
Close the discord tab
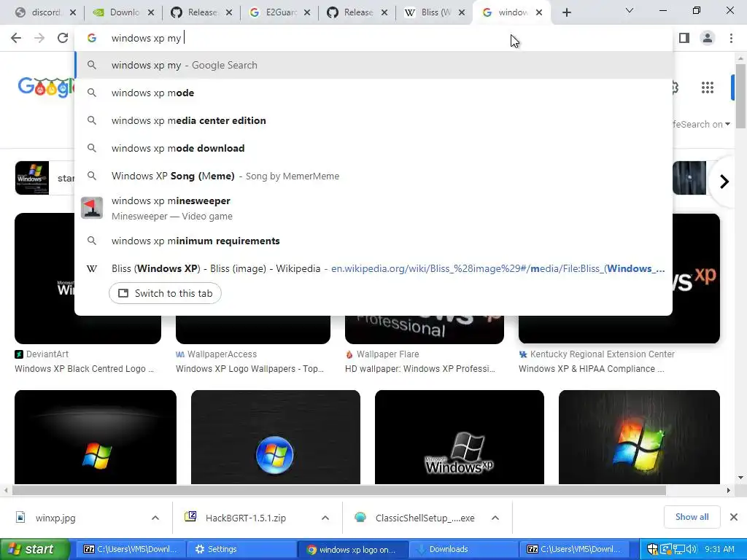tap(73, 13)
